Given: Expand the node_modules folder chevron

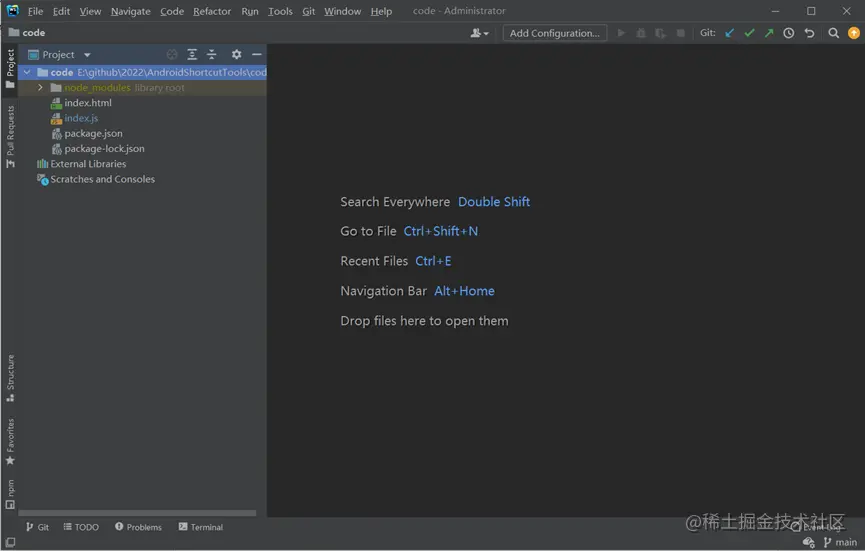Looking at the screenshot, I should pyautogui.click(x=40, y=88).
